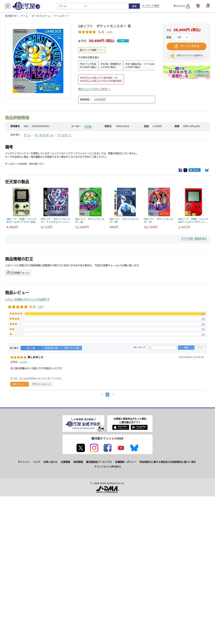The height and width of the screenshot is (644, 215).
Task: Open the 買取価格 19,000円 link
Action: click(100, 99)
